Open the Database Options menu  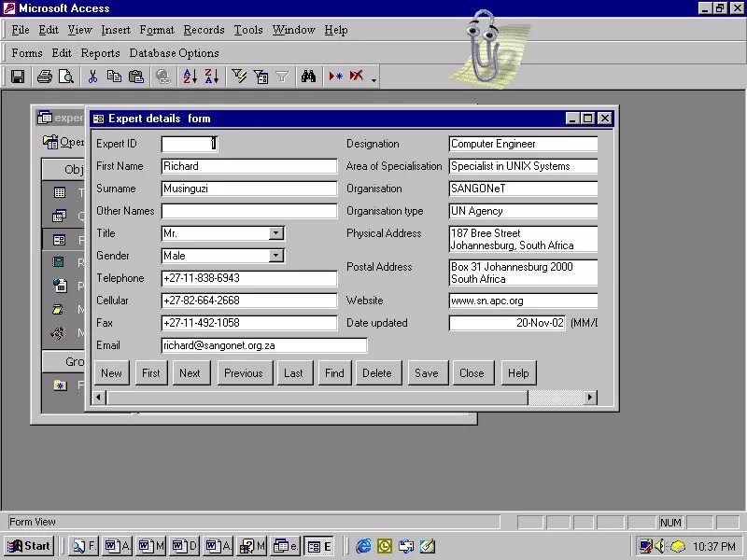(174, 53)
